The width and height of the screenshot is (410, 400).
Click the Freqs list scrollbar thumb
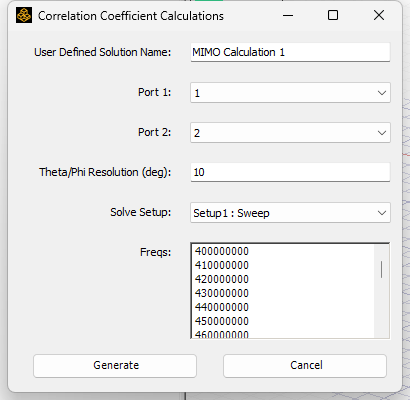381,269
